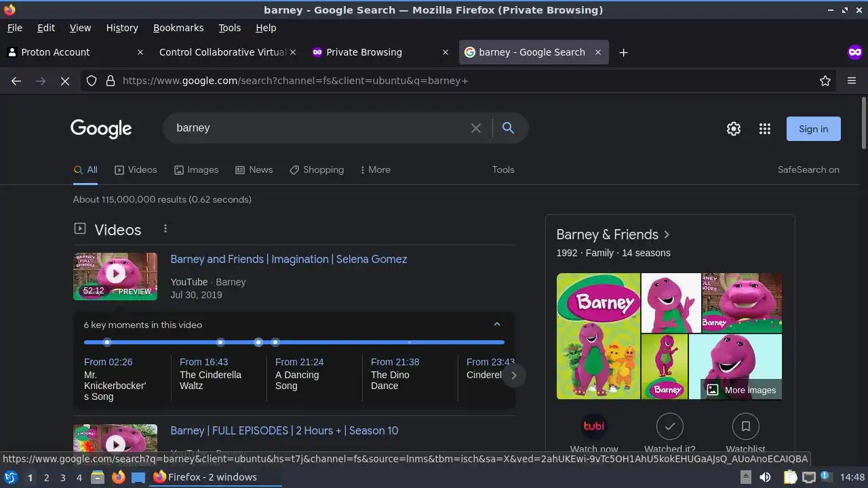The height and width of the screenshot is (488, 868).
Task: Bookmark this page with the star icon
Action: [x=825, y=81]
